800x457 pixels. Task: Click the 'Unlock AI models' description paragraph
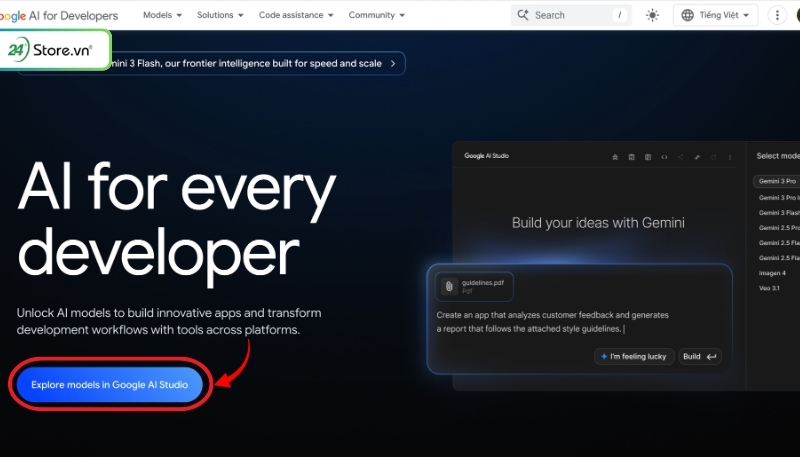point(169,321)
